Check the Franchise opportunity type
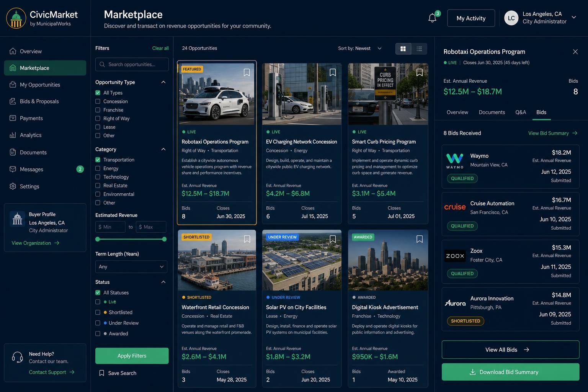 tap(98, 110)
